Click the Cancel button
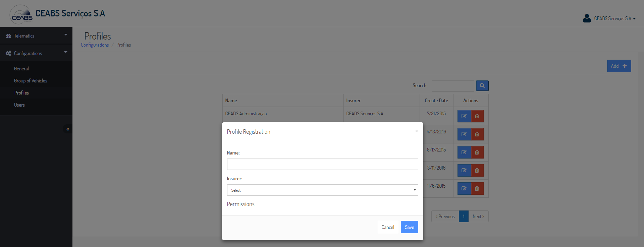This screenshot has width=644, height=247. pyautogui.click(x=388, y=227)
